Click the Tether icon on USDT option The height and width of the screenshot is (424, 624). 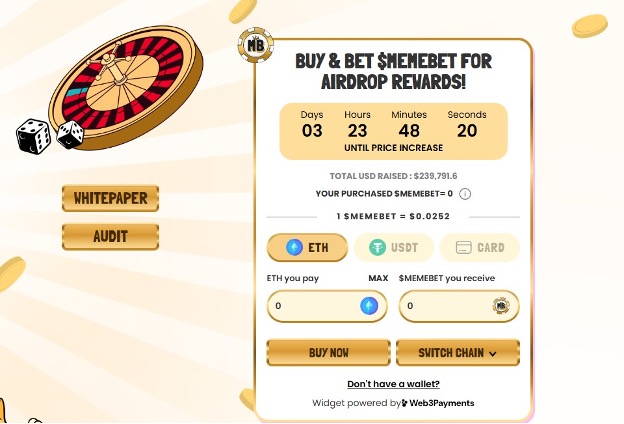378,247
